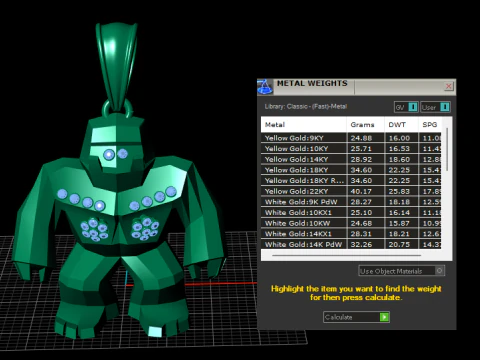480x360 pixels.
Task: Sort by DWT column header
Action: tap(401, 125)
